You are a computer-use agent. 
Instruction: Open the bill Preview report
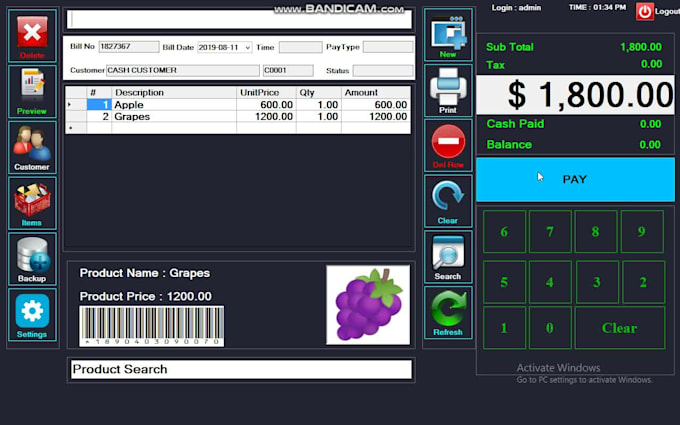coord(32,92)
